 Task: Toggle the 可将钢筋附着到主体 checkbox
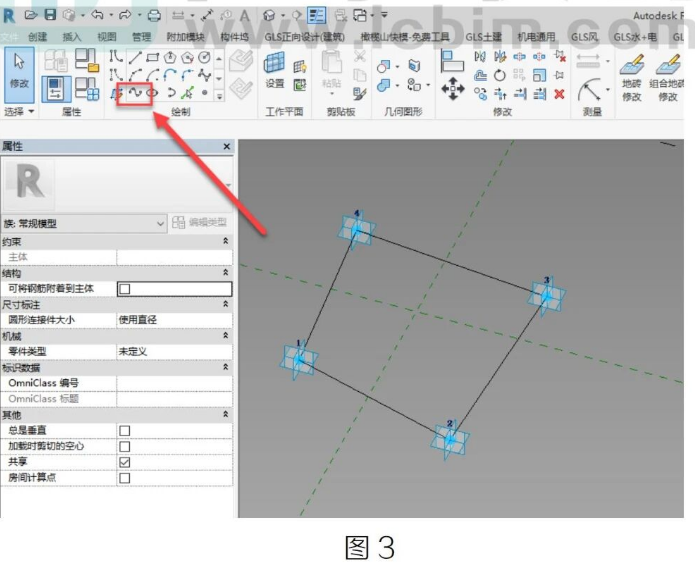(x=125, y=289)
